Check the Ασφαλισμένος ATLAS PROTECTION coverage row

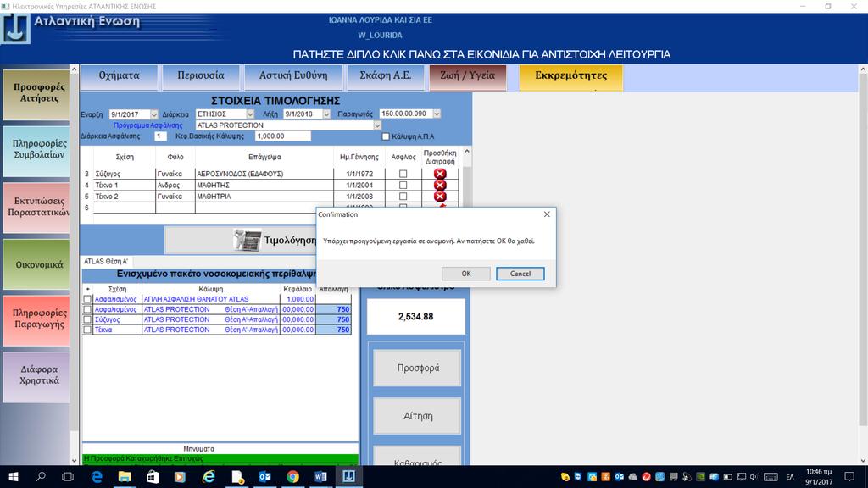[x=87, y=309]
